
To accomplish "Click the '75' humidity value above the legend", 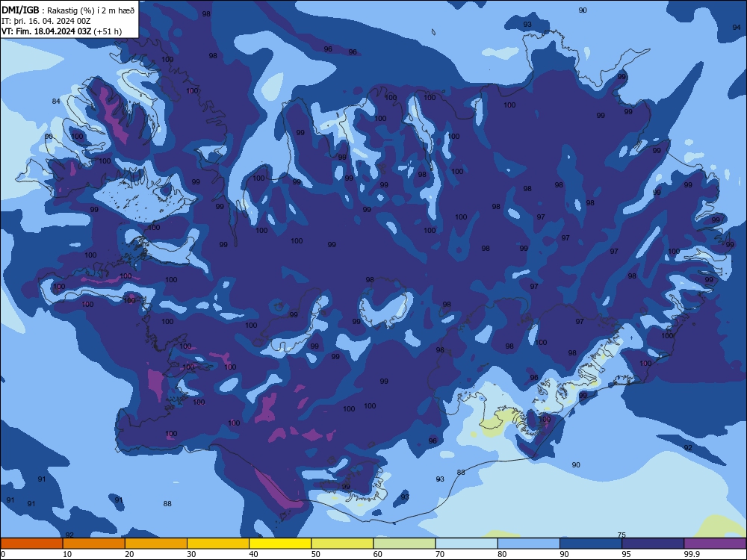I will coord(622,535).
